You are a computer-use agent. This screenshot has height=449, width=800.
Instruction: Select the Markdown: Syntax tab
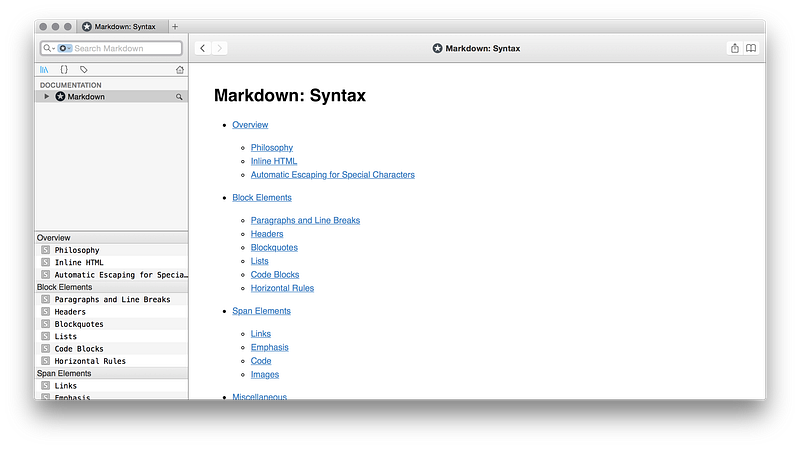pyautogui.click(x=122, y=27)
